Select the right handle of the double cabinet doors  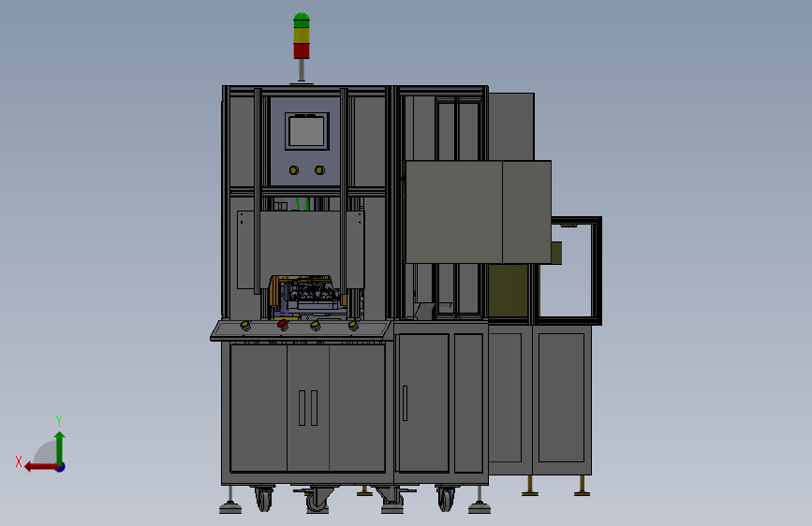point(314,408)
